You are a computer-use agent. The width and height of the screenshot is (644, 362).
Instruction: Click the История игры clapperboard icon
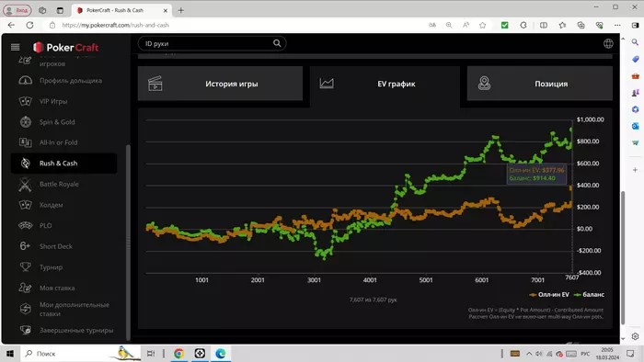click(155, 84)
